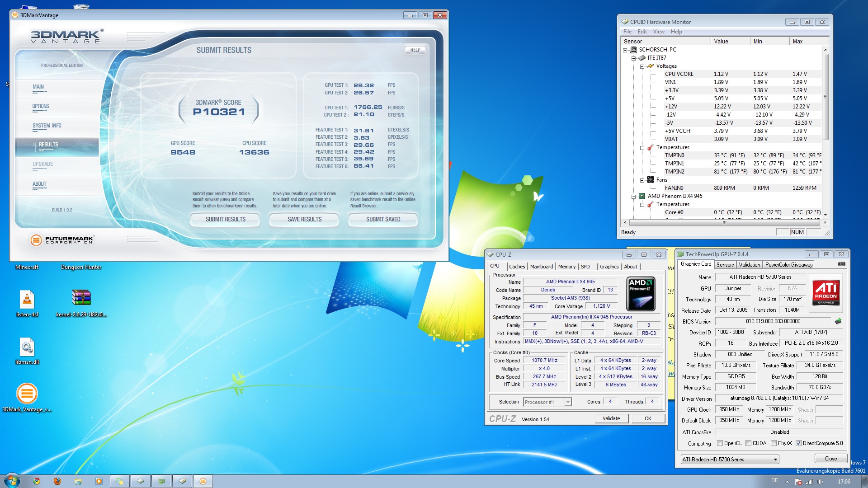Click the HWMonitor scroll down arrow
The image size is (868, 488).
(826, 215)
